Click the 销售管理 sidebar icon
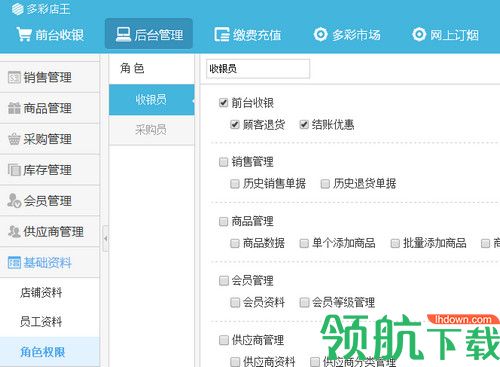Viewport: 500px width, 367px height. point(14,77)
